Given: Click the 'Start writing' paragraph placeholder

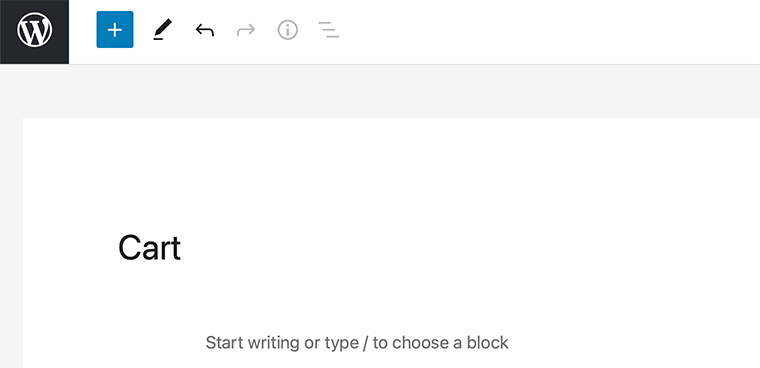Looking at the screenshot, I should (x=357, y=342).
